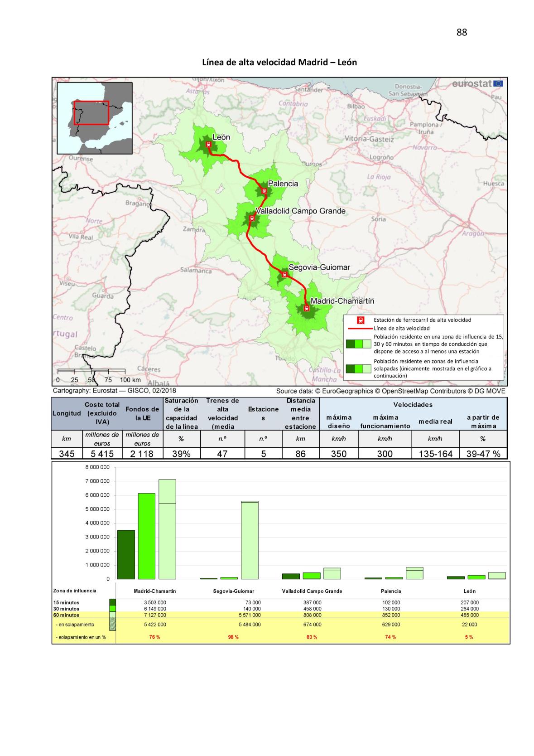This screenshot has height=756, width=534.
Task: Select the Valladolid Campo Grande station icon
Action: (252, 218)
